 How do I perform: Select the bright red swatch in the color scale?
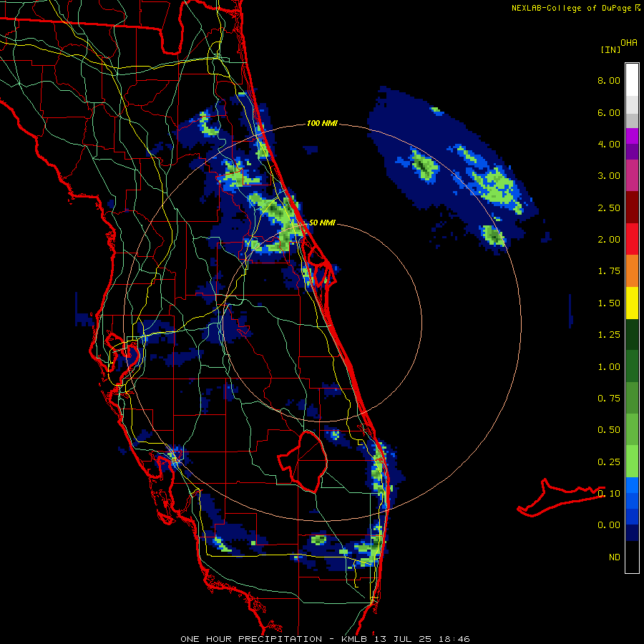click(x=632, y=240)
